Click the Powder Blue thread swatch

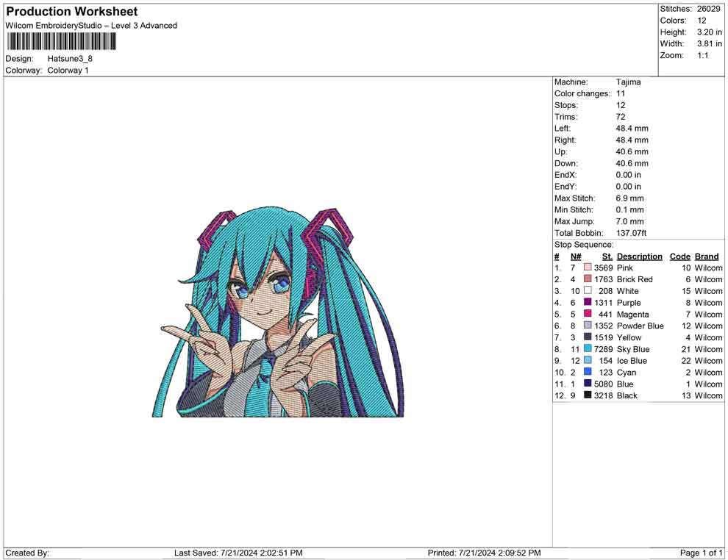point(588,326)
